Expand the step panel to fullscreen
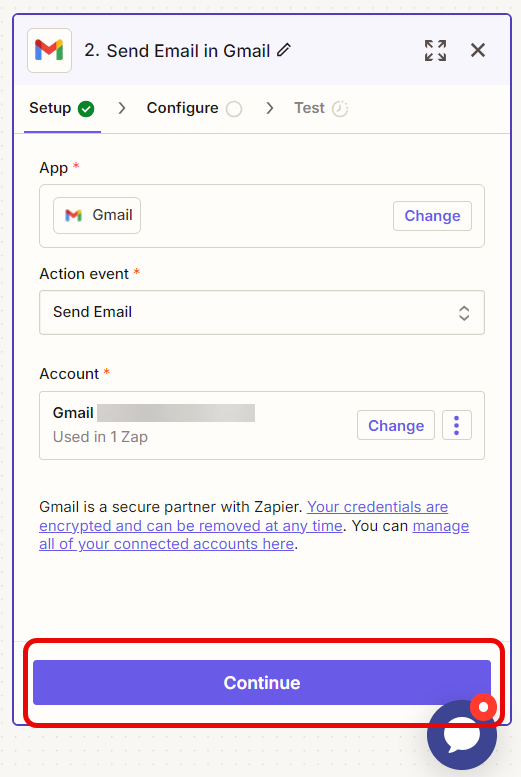 point(435,51)
